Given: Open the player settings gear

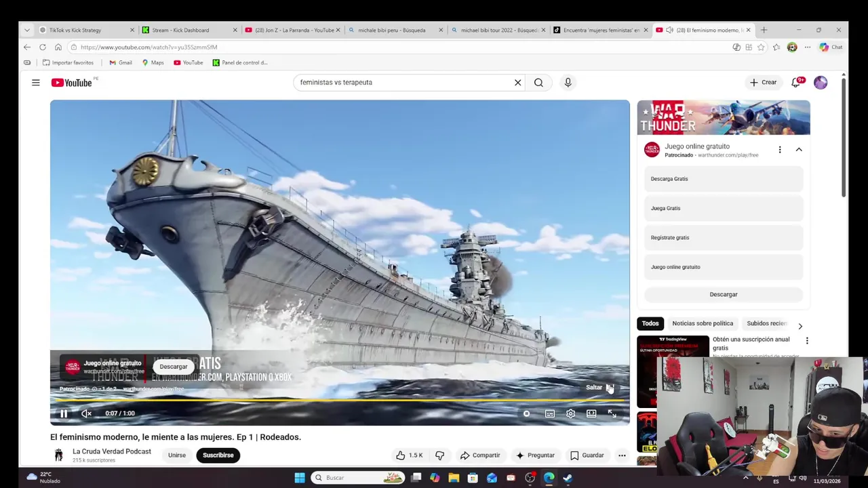Looking at the screenshot, I should click(x=571, y=413).
